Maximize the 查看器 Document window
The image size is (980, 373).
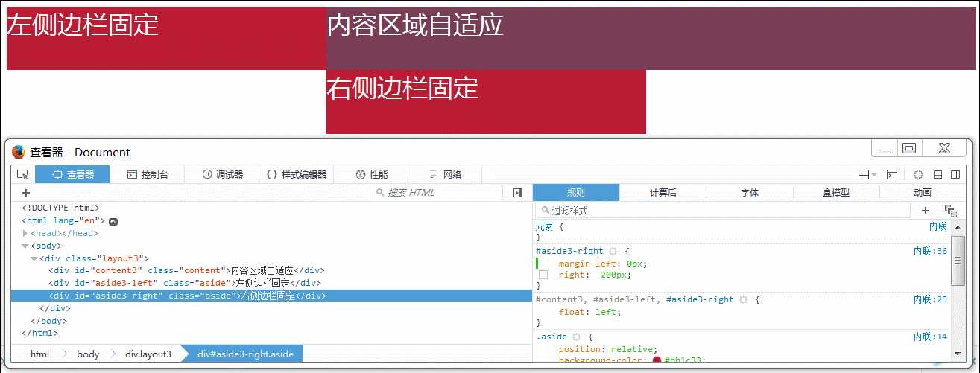pos(908,148)
